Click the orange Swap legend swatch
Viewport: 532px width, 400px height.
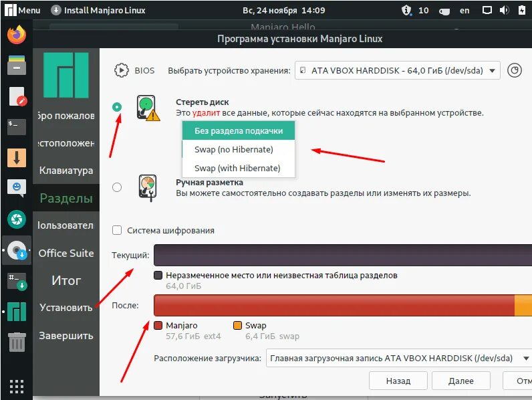(237, 325)
